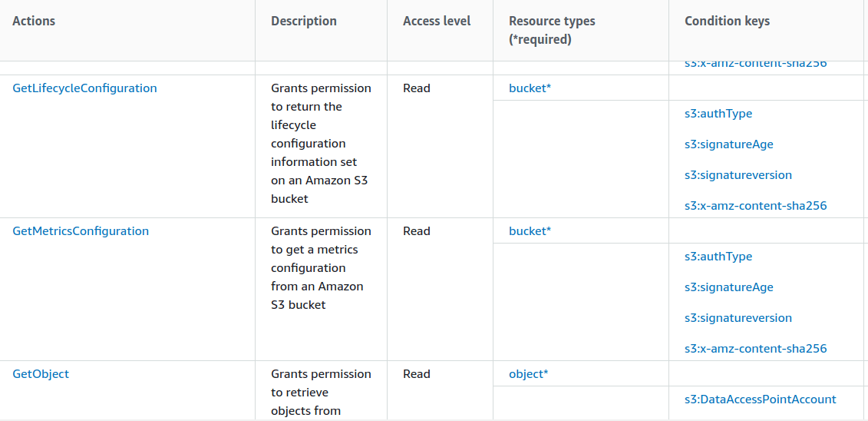868x421 pixels.
Task: Select the Access level column header
Action: [x=437, y=22]
